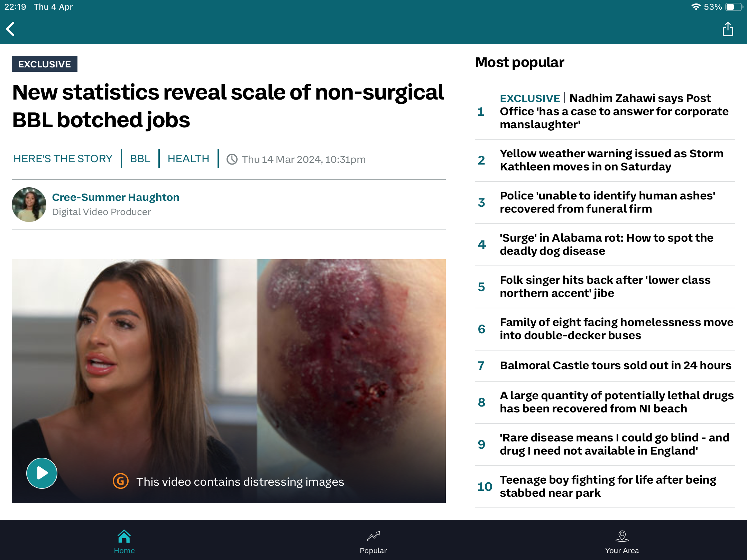Open the Storm Kathleen yellow weather warning story
The width and height of the screenshot is (747, 560).
coord(605,160)
